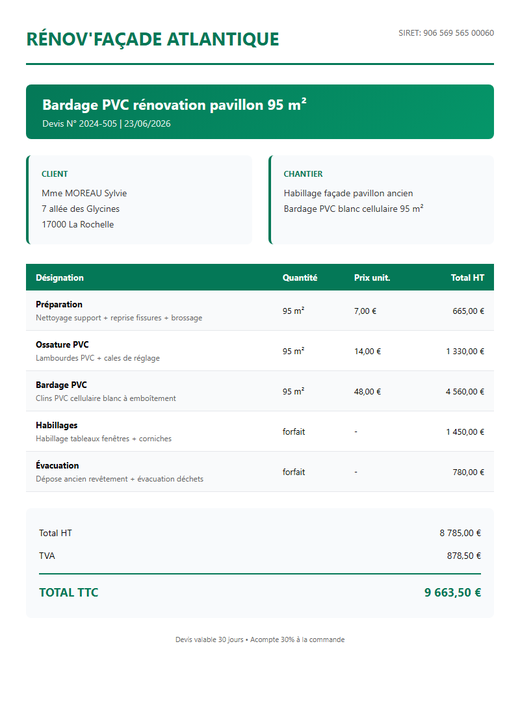Select client name Mme MOREAU Sylvie
The width and height of the screenshot is (520, 722).
tap(84, 193)
